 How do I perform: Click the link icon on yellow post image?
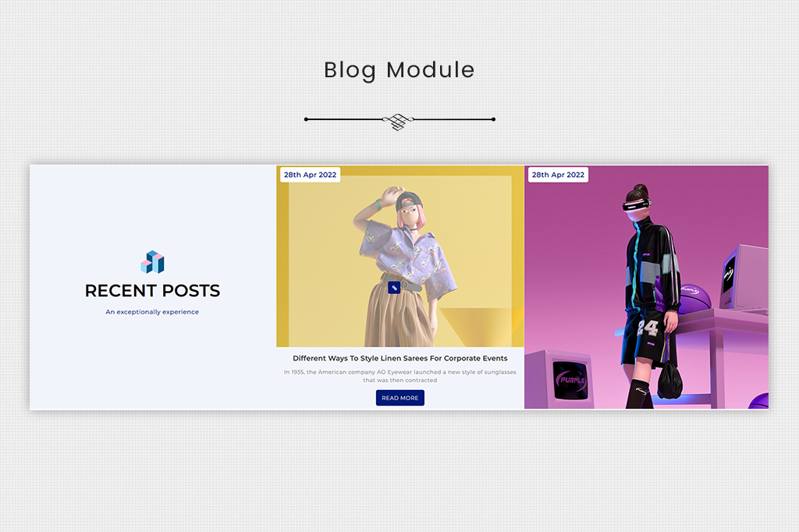coord(394,288)
